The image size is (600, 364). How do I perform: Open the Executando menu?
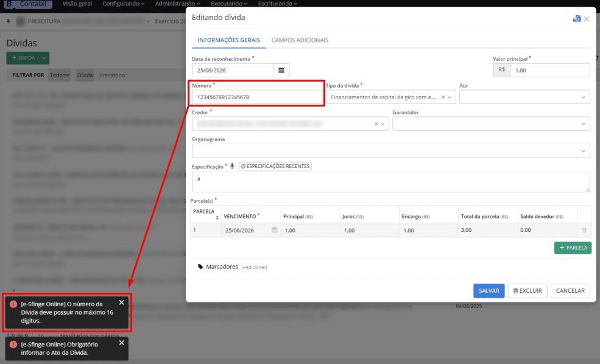pos(229,4)
